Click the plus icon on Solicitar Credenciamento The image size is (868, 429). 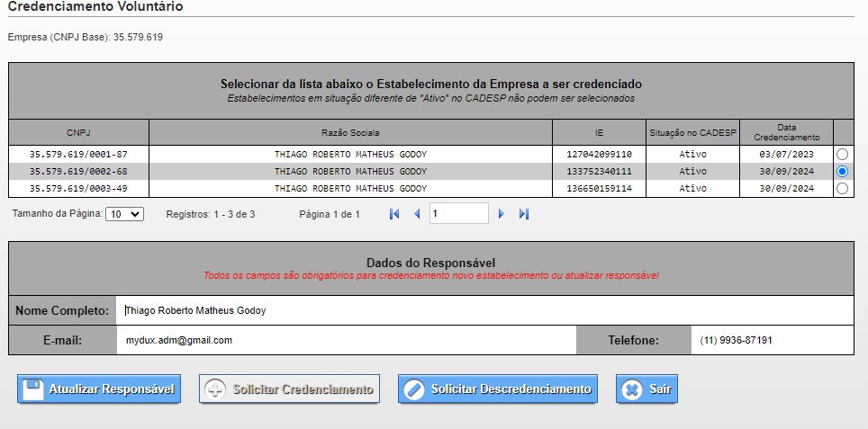click(215, 389)
